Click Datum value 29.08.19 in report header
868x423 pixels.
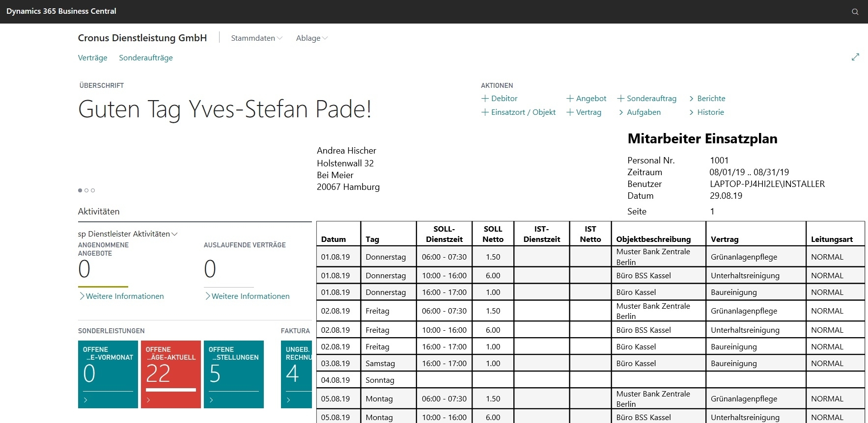[726, 196]
